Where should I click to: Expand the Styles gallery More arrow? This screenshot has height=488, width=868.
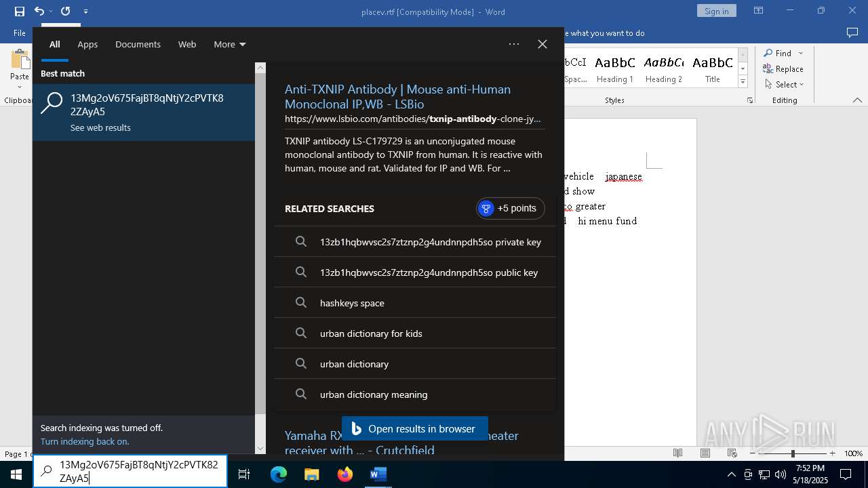[743, 81]
